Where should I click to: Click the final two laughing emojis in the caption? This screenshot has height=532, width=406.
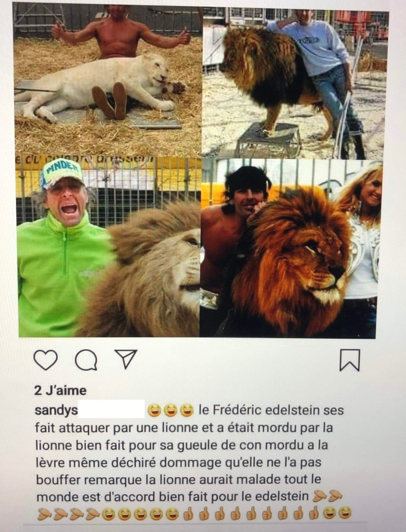(x=337, y=513)
